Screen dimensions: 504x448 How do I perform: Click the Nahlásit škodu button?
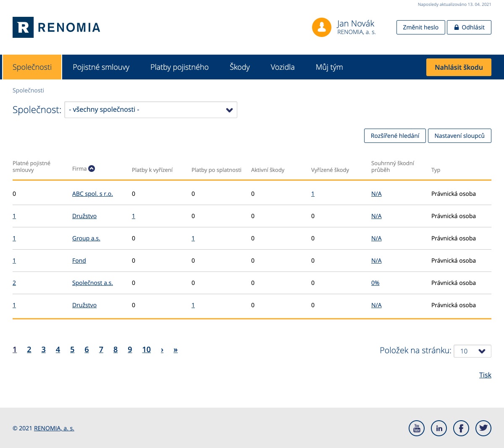click(x=459, y=67)
